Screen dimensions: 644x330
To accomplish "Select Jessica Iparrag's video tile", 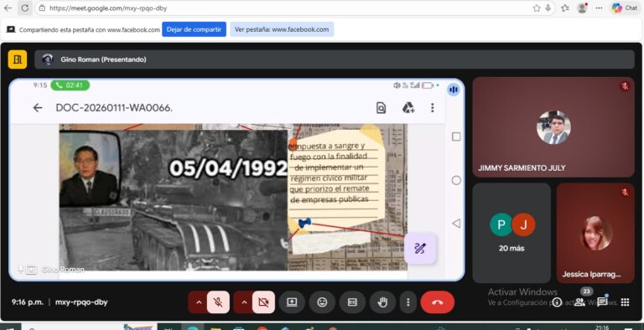I will point(595,233).
